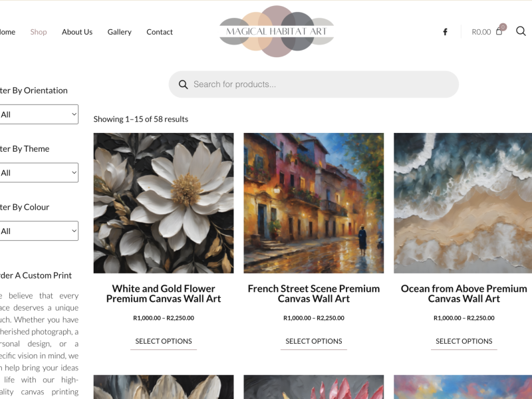Select options for French Street Scene
Viewport: 532px width, 399px height.
pyautogui.click(x=314, y=341)
